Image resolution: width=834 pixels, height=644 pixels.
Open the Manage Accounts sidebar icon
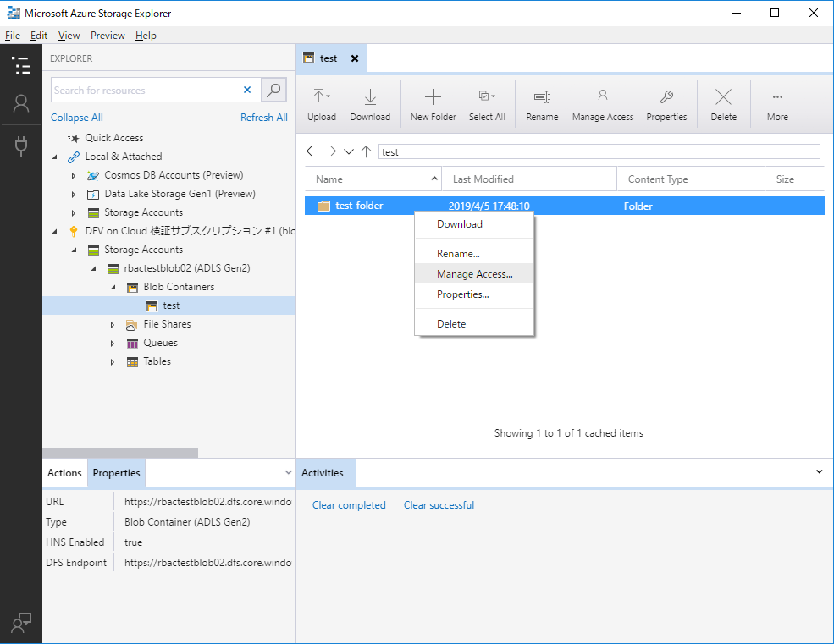[21, 103]
